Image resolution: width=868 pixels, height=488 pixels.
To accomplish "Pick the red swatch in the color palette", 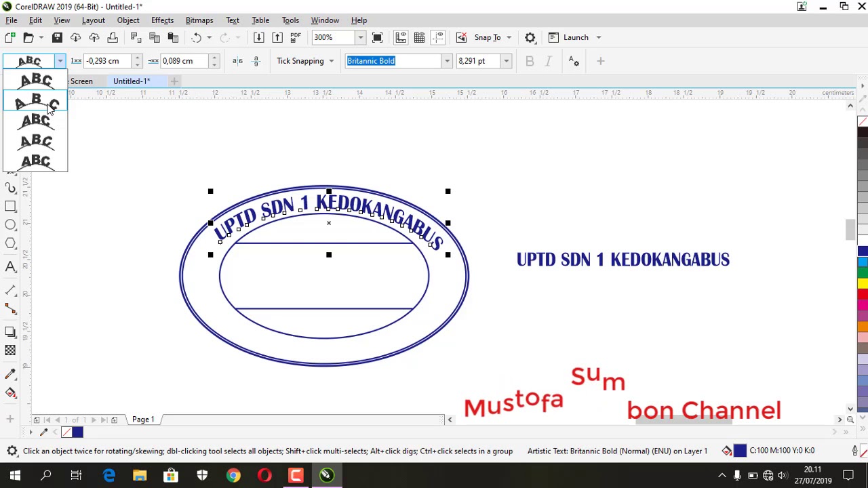I will coord(863,293).
